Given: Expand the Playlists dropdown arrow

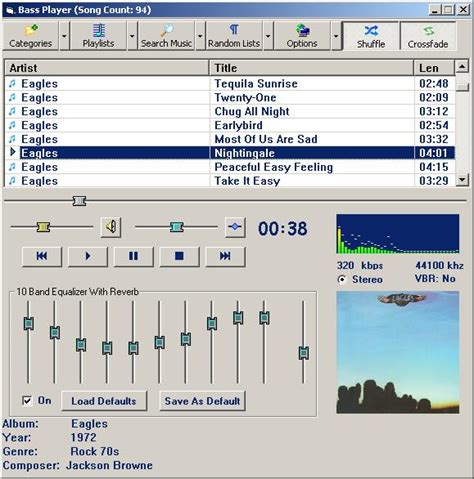Looking at the screenshot, I should (132, 36).
